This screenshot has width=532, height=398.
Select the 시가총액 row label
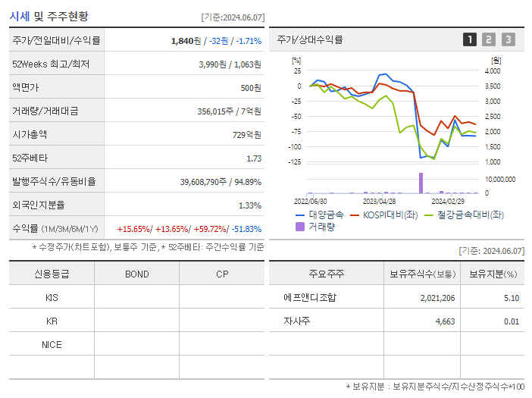30,134
